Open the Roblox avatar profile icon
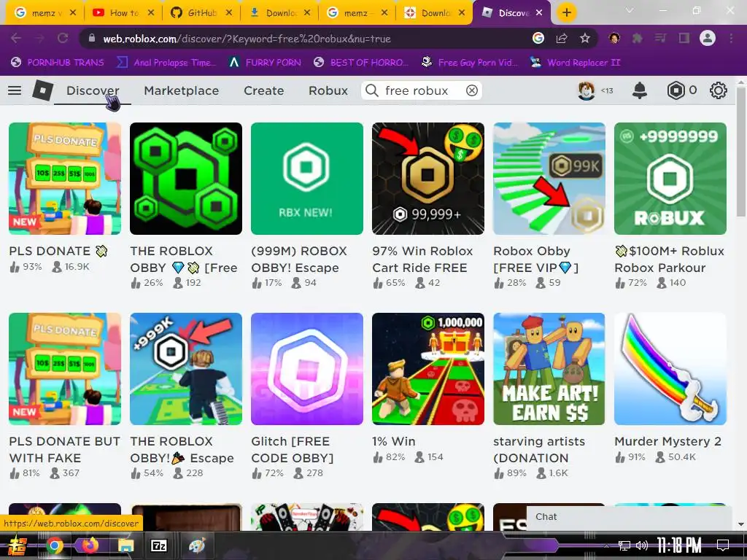Screen dimensions: 747x560 point(586,90)
